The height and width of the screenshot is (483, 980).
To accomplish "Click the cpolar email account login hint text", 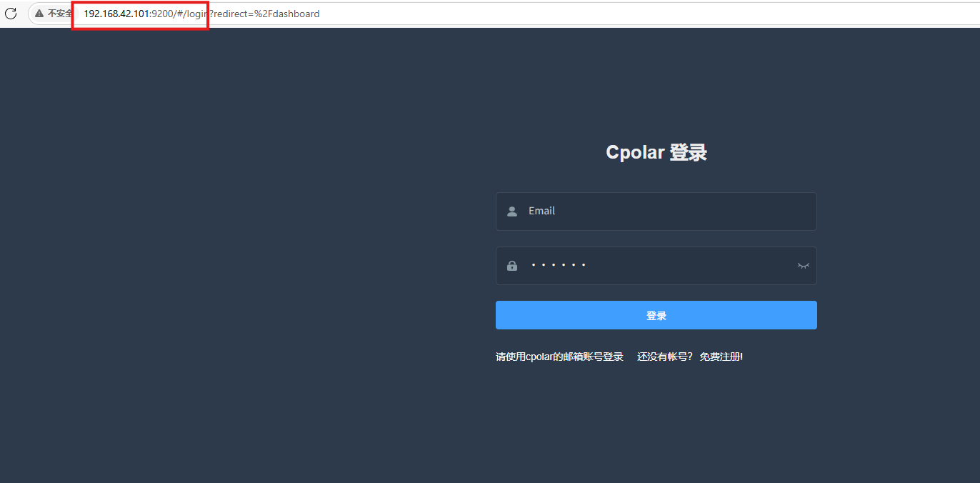I will 559,356.
